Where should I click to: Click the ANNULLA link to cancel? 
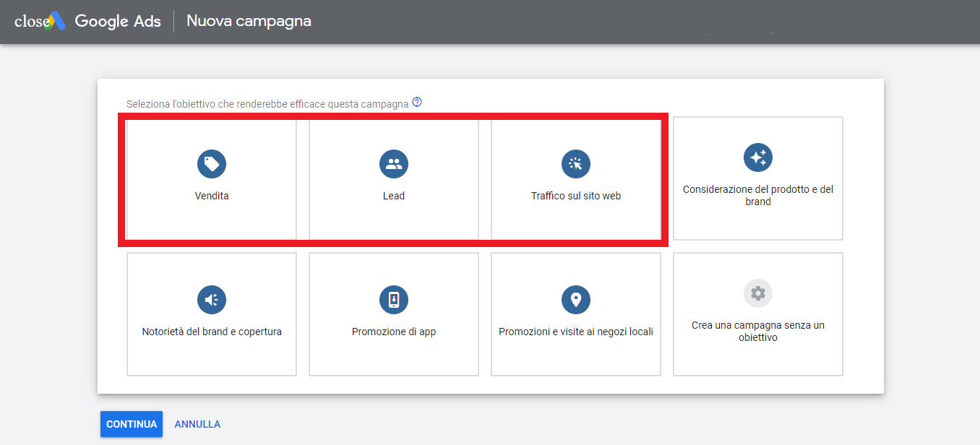pyautogui.click(x=197, y=424)
